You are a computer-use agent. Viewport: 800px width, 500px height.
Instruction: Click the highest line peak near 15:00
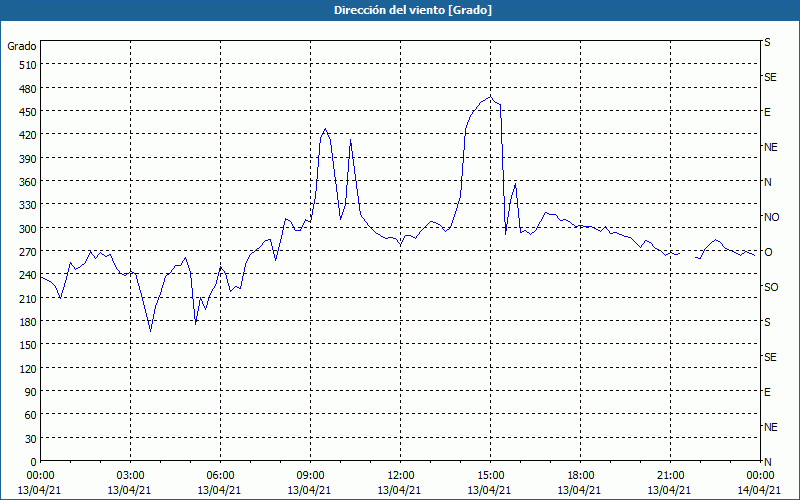489,97
